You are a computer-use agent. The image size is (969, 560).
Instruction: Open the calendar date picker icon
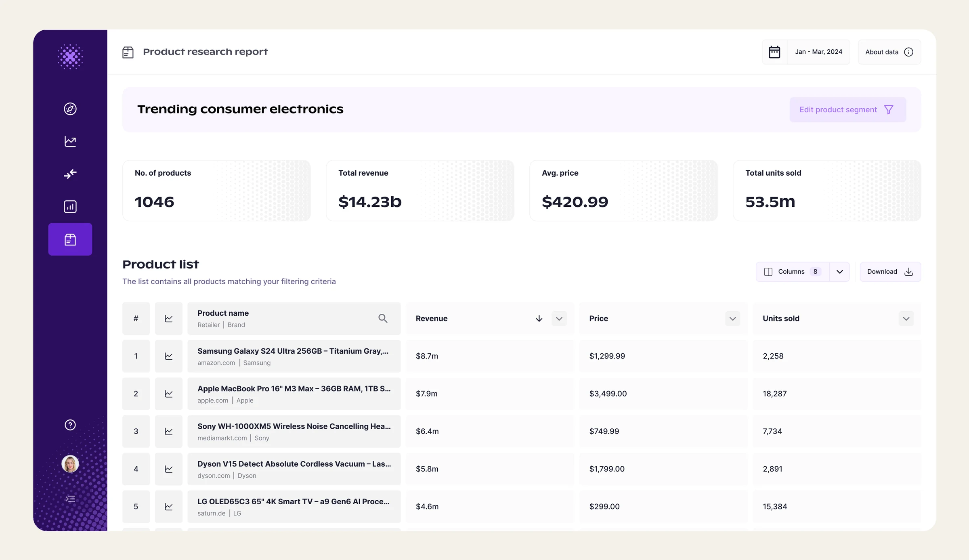pyautogui.click(x=774, y=52)
